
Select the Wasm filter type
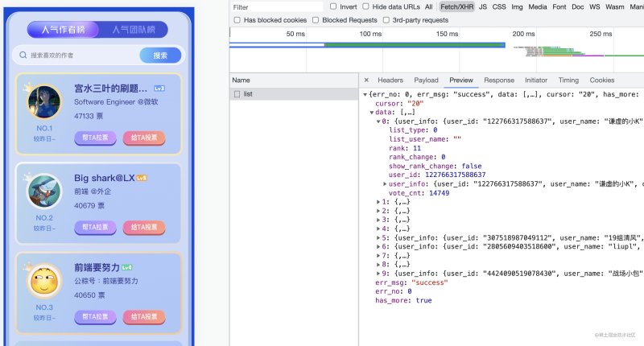615,7
